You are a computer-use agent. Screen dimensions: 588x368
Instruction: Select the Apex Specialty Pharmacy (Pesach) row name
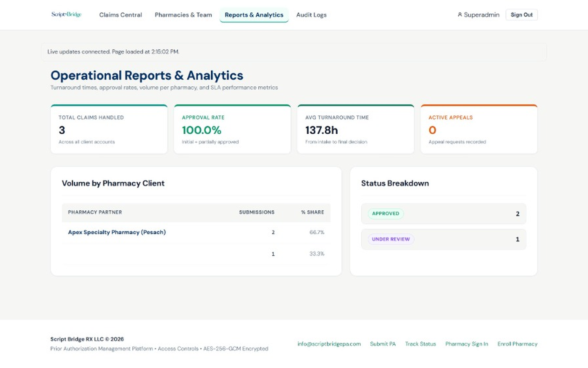[117, 232]
